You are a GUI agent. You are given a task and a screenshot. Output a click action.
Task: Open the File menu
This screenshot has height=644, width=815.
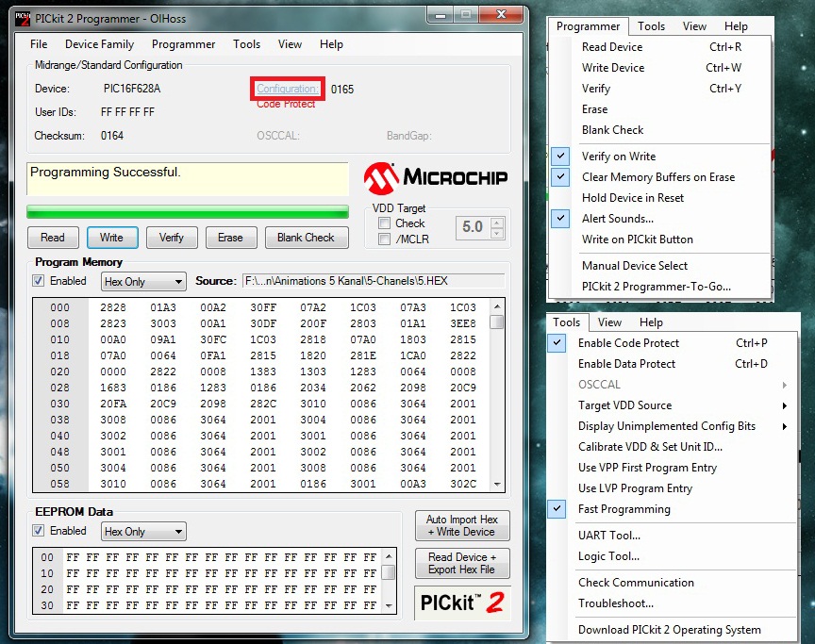click(x=39, y=44)
